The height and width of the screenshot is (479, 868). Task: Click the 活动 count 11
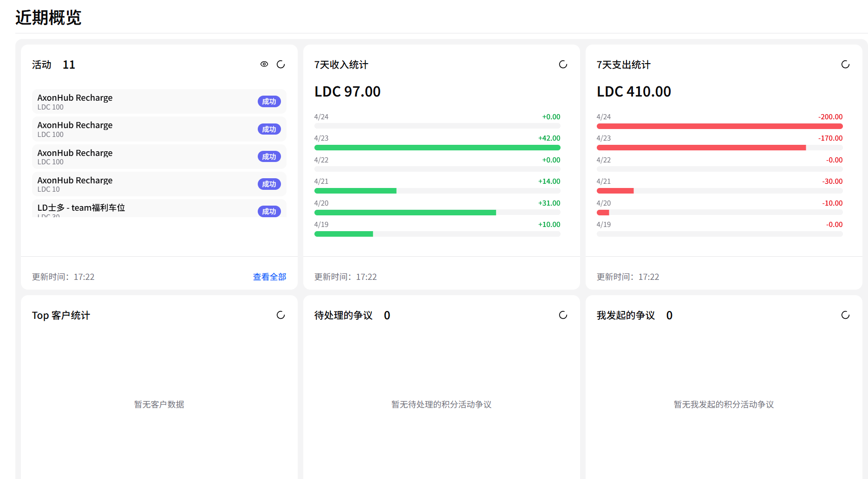coord(69,65)
